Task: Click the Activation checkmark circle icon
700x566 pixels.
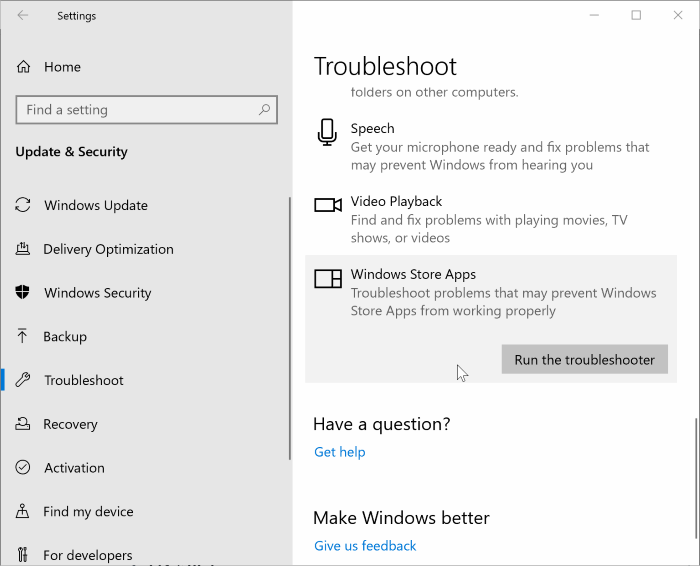Action: (x=23, y=467)
